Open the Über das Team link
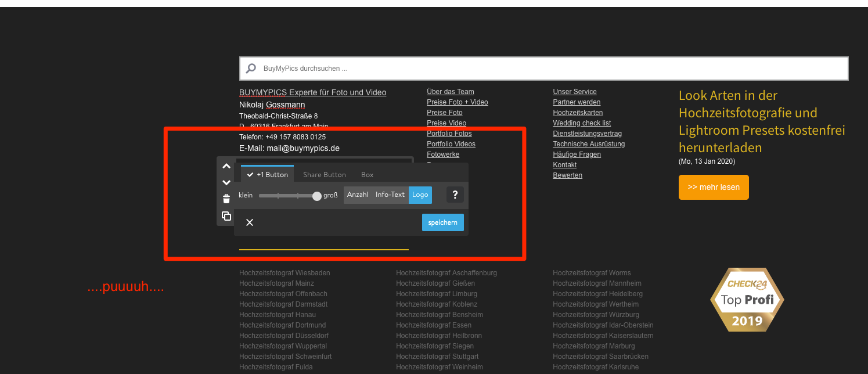Image resolution: width=868 pixels, height=374 pixels. (450, 92)
